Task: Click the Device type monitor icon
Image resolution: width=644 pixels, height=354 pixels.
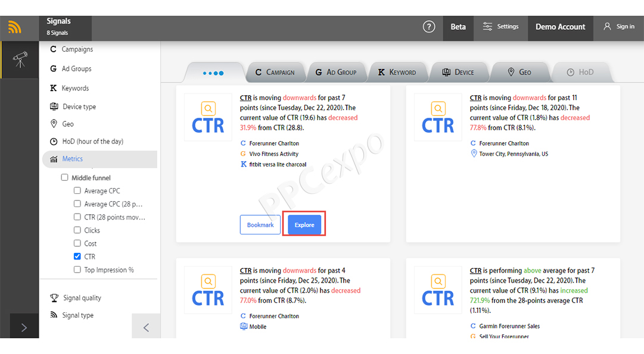Action: point(54,106)
